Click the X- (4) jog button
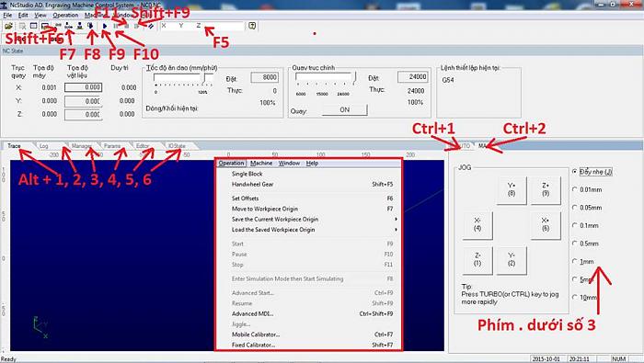 coord(477,225)
